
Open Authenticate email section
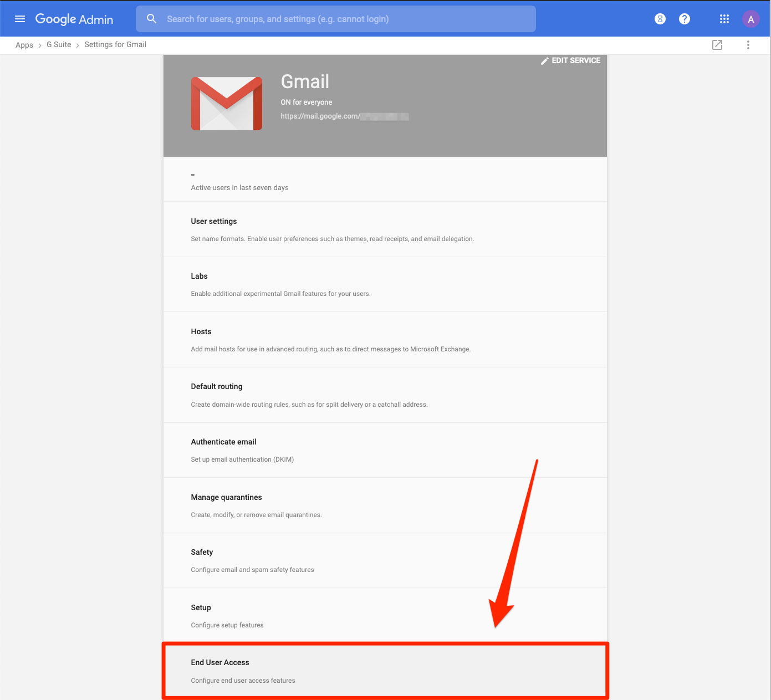coord(385,450)
